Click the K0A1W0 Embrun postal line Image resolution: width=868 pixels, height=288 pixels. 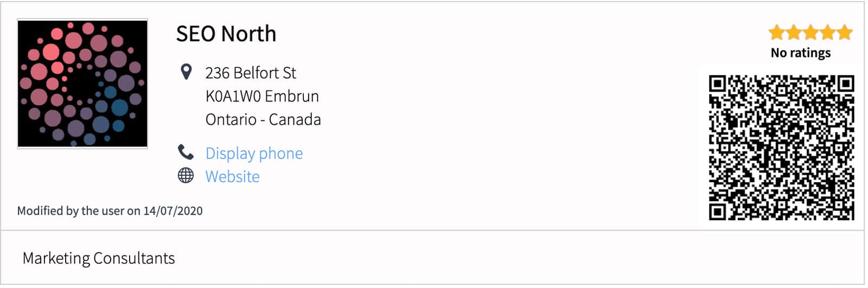click(262, 96)
